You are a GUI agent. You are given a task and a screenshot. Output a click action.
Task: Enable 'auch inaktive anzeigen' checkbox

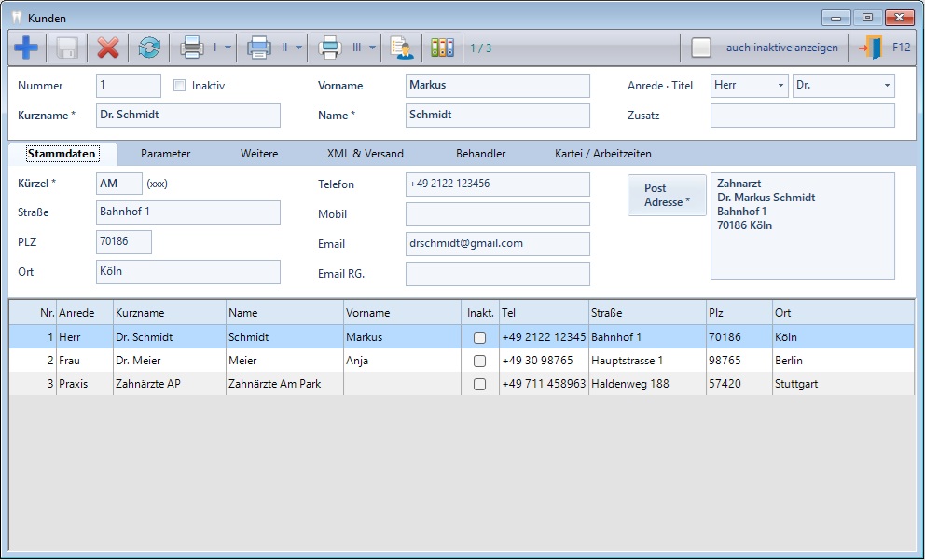(701, 48)
